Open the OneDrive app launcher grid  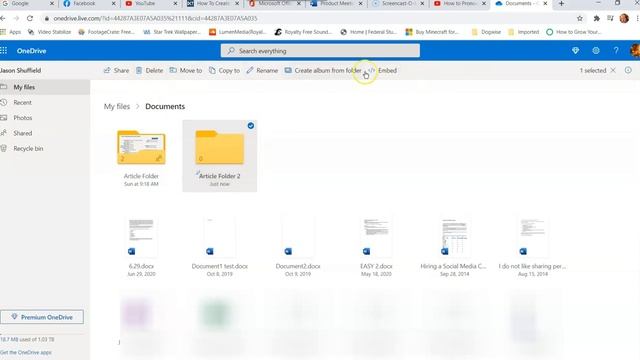click(4, 51)
